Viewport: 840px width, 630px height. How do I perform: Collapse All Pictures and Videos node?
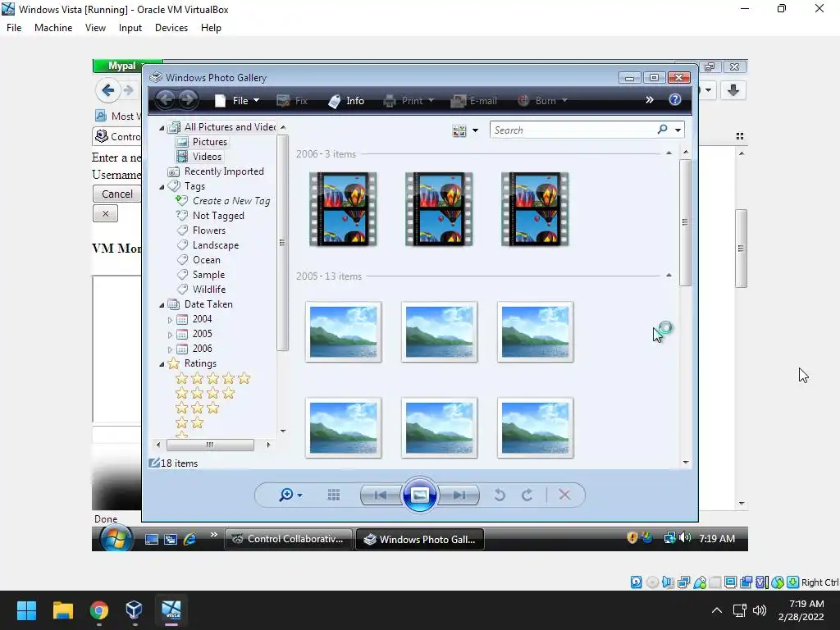(x=162, y=128)
